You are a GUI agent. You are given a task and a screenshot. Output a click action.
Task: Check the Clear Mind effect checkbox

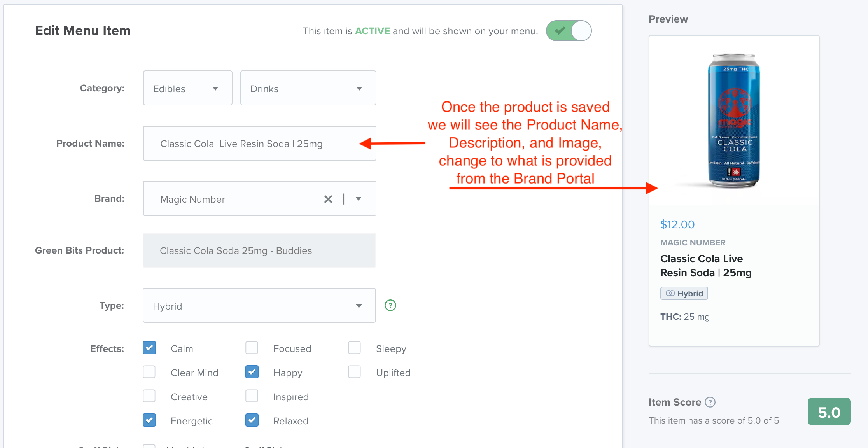click(149, 372)
